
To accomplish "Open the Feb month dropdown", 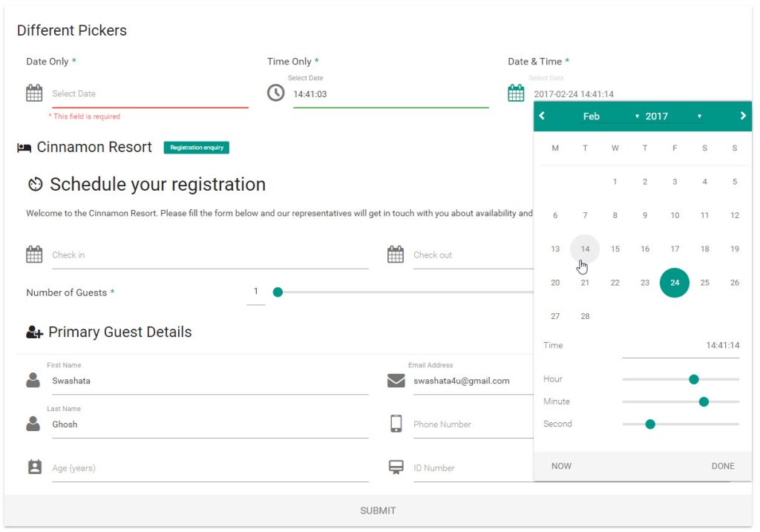I will tap(611, 116).
